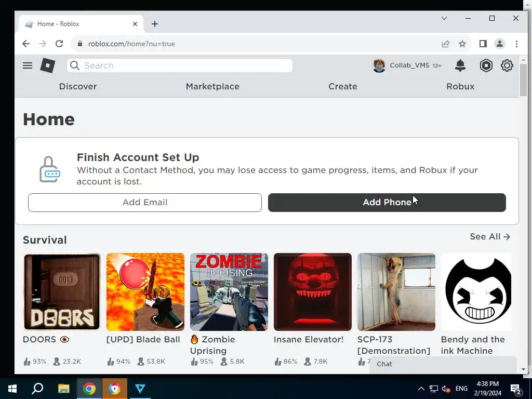This screenshot has height=399, width=532.
Task: Click the network icon in system tray
Action: (434, 389)
